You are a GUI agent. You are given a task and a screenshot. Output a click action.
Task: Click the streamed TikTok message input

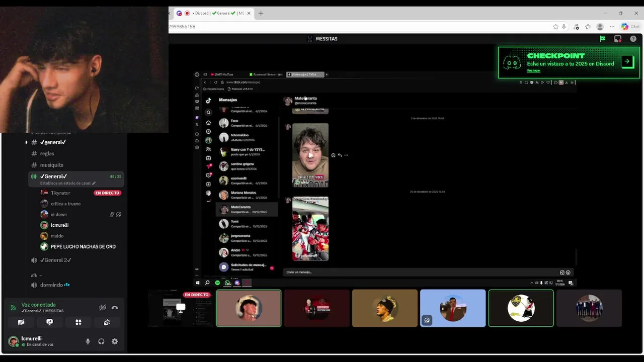420,272
